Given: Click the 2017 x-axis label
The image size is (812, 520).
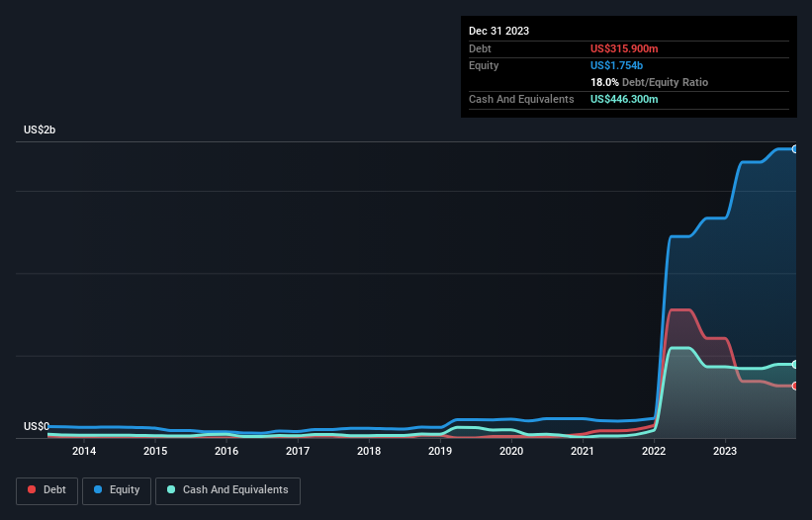Looking at the screenshot, I should 298,451.
